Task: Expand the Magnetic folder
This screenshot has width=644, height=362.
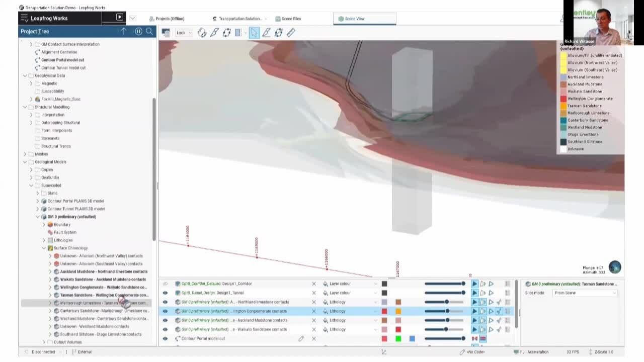Action: click(x=31, y=83)
